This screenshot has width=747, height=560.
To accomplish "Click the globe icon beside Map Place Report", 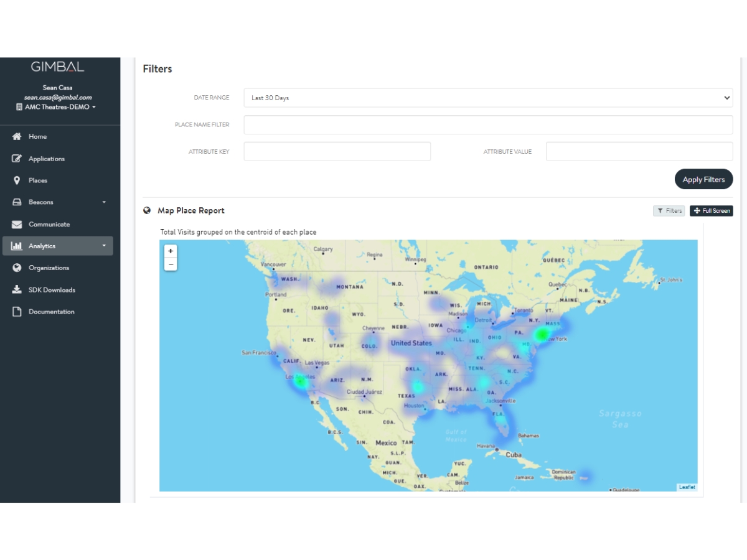I will pyautogui.click(x=147, y=210).
